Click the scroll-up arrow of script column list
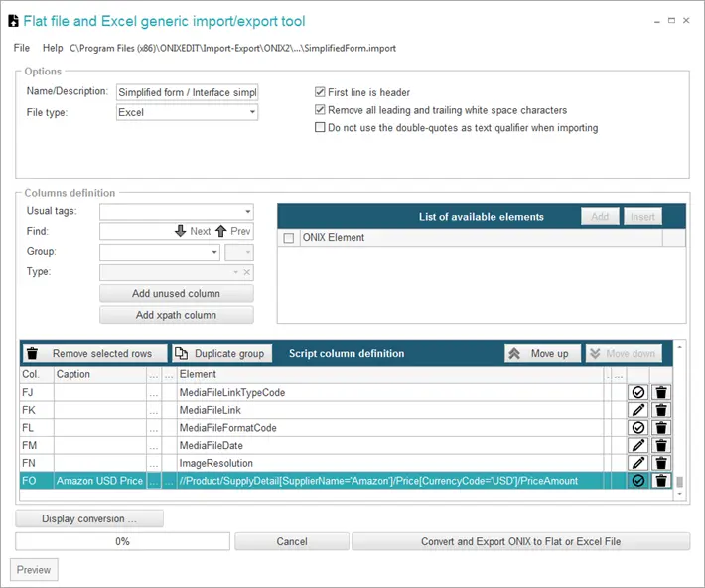705x588 pixels. point(679,347)
